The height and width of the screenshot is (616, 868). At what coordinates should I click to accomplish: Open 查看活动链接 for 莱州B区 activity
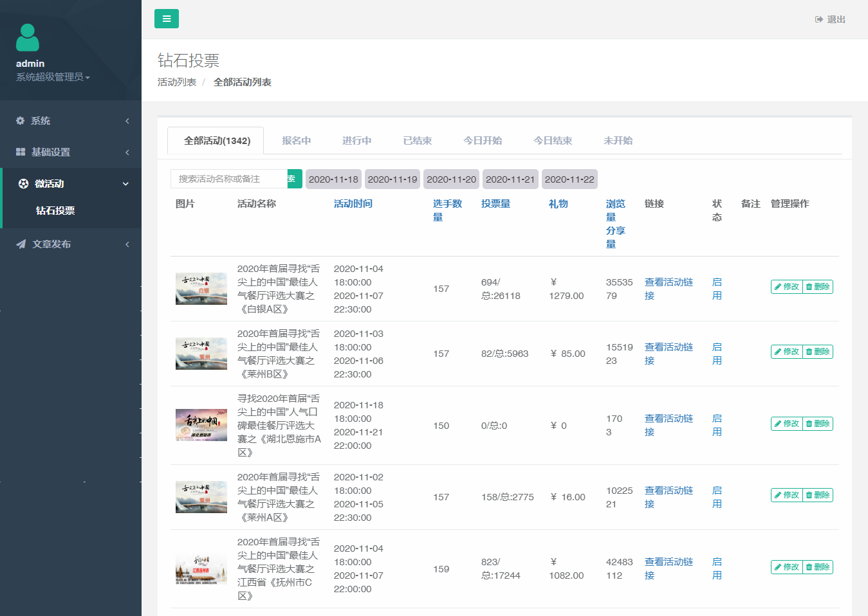tap(669, 354)
